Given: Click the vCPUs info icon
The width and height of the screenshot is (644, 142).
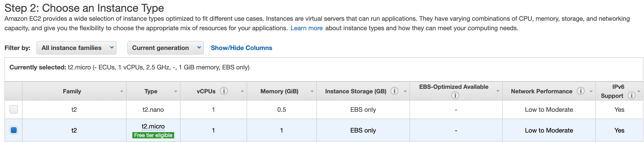Looking at the screenshot, I should pyautogui.click(x=224, y=91).
